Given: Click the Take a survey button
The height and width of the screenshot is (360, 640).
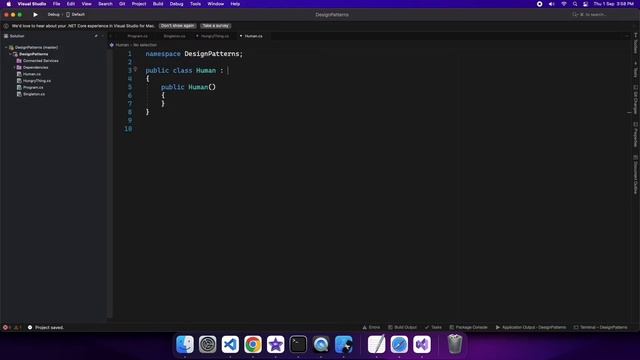Looking at the screenshot, I should [x=216, y=26].
